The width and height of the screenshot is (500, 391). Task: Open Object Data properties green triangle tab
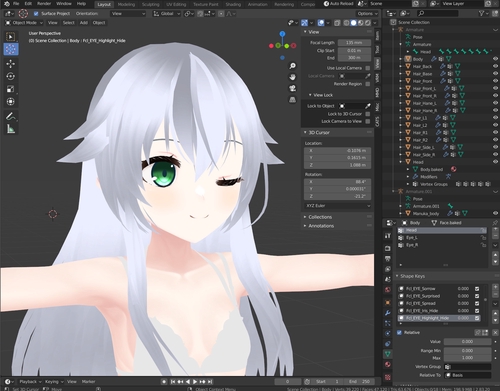388,354
